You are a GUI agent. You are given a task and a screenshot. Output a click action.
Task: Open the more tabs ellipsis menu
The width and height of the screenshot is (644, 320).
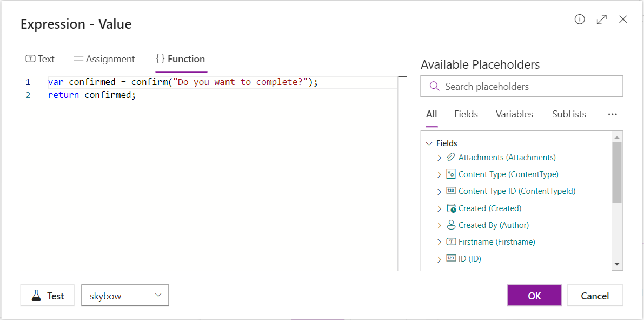[613, 114]
